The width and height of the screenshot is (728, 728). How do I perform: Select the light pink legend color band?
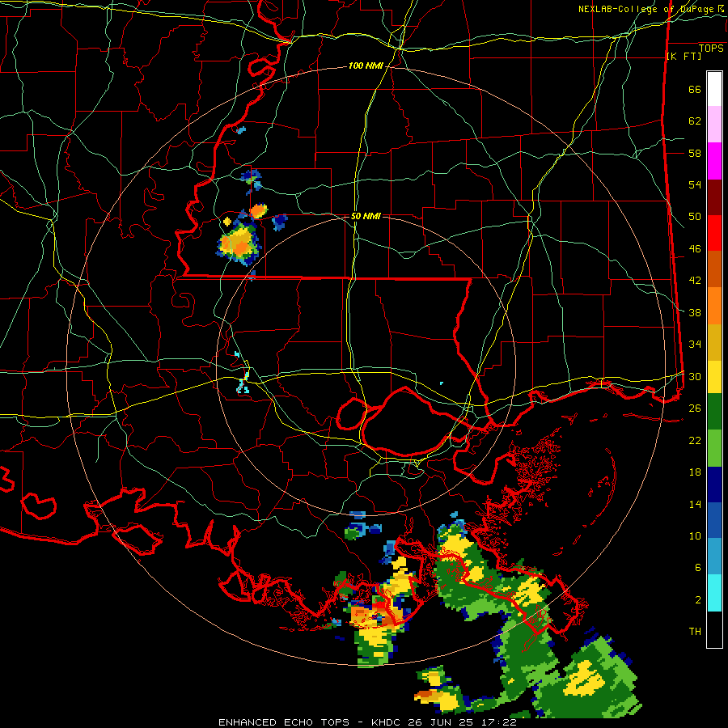click(x=714, y=125)
